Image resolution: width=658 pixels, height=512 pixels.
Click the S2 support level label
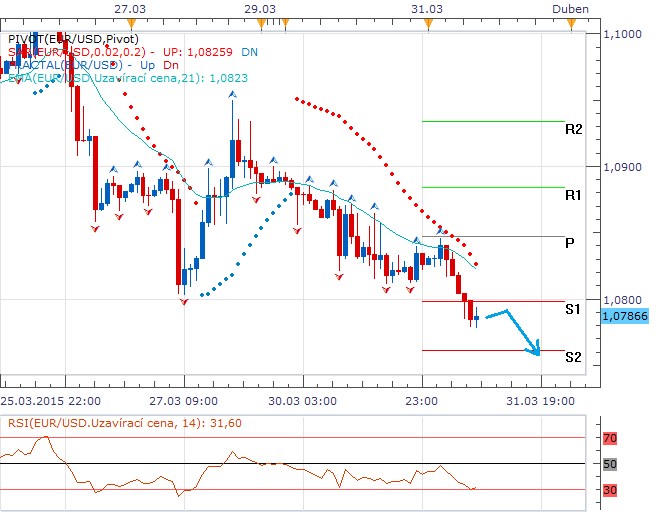(573, 357)
